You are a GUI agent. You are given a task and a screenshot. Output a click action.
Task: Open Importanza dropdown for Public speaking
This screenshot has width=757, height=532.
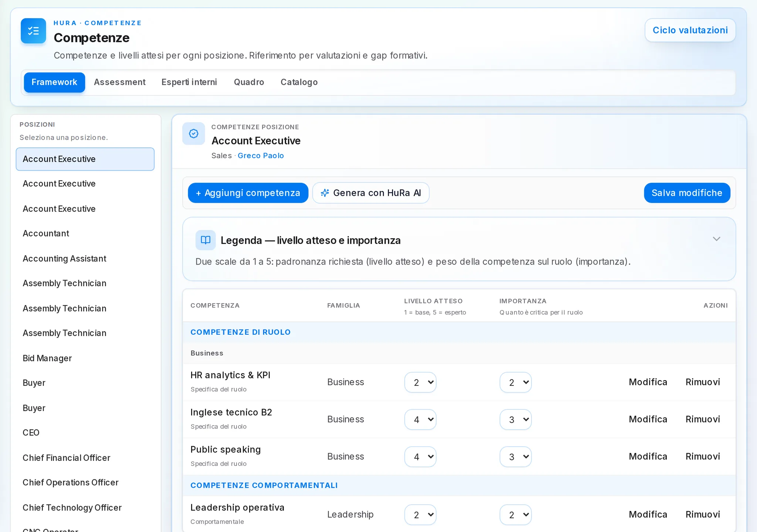[x=516, y=457]
